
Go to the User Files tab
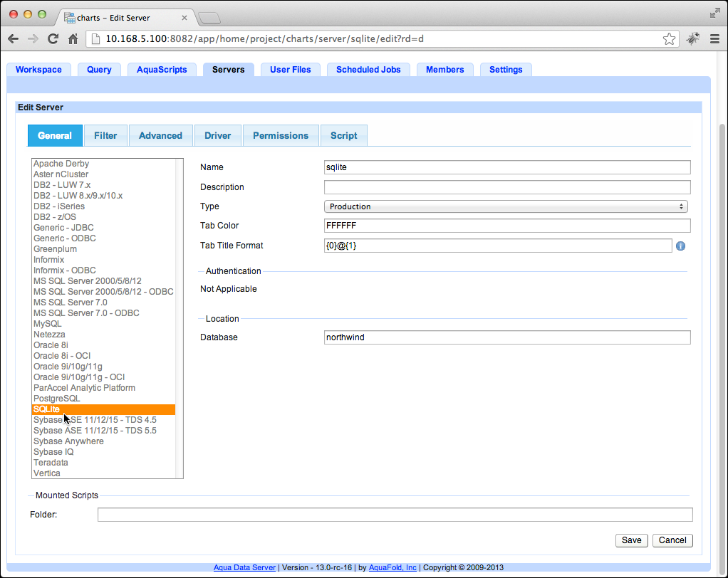(x=291, y=70)
